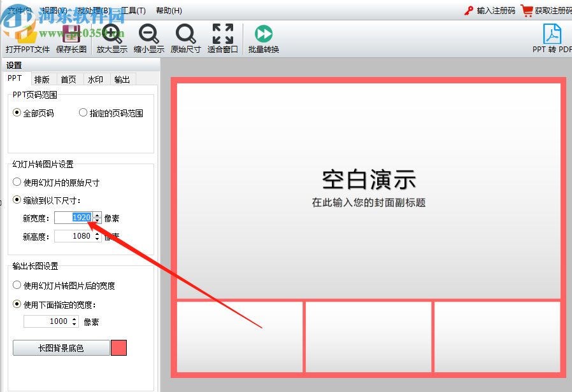Click the 新宽度 up spinner arrow
Image resolution: width=572 pixels, height=392 pixels.
[x=97, y=214]
